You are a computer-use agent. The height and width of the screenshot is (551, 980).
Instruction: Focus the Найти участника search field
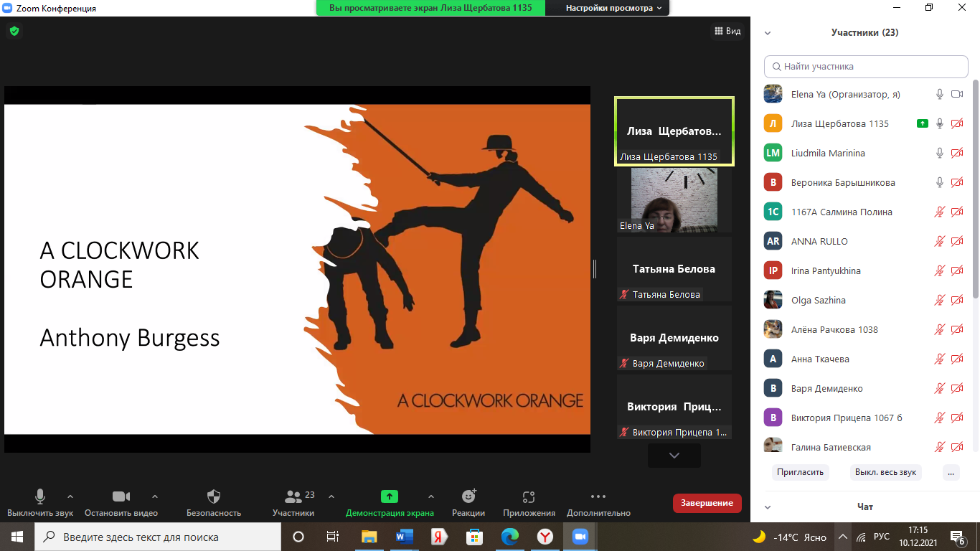coord(866,66)
